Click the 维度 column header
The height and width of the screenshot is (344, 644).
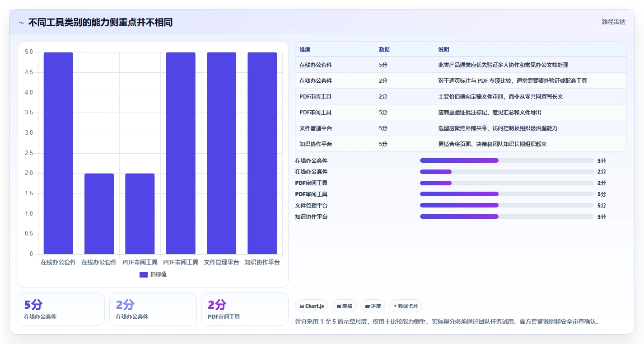(305, 50)
